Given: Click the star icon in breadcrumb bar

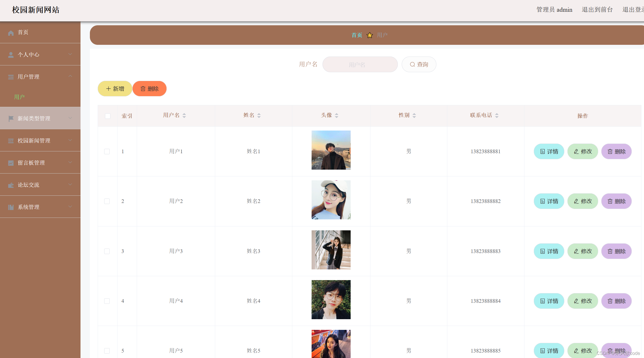Looking at the screenshot, I should 369,35.
